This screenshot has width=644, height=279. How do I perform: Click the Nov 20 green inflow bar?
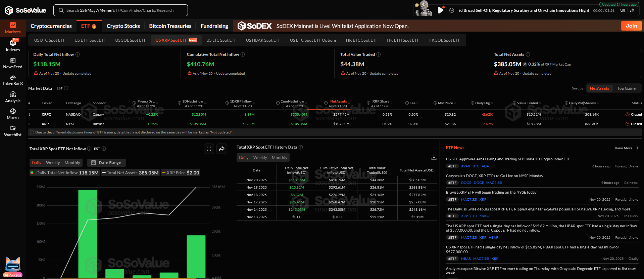coord(196,256)
